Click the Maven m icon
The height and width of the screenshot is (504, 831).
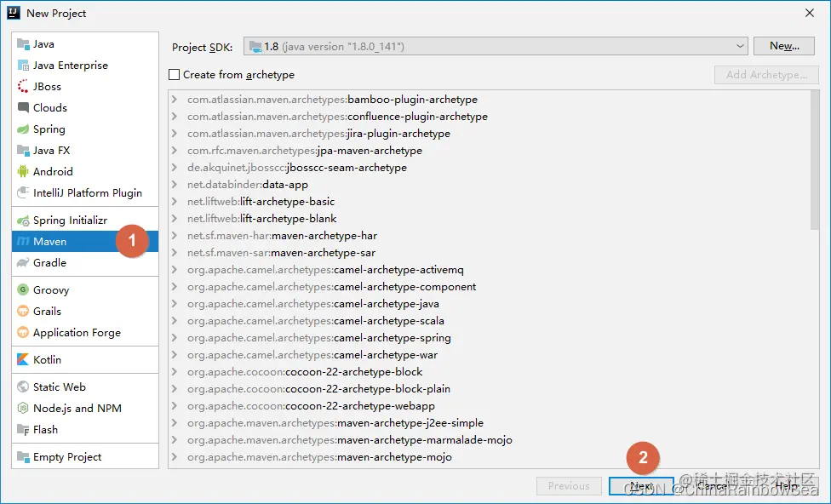tap(23, 241)
